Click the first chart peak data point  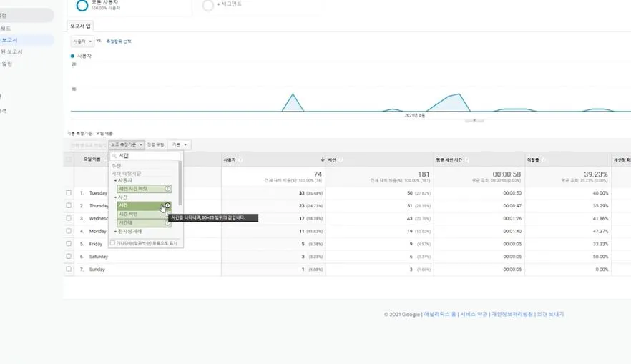(293, 94)
